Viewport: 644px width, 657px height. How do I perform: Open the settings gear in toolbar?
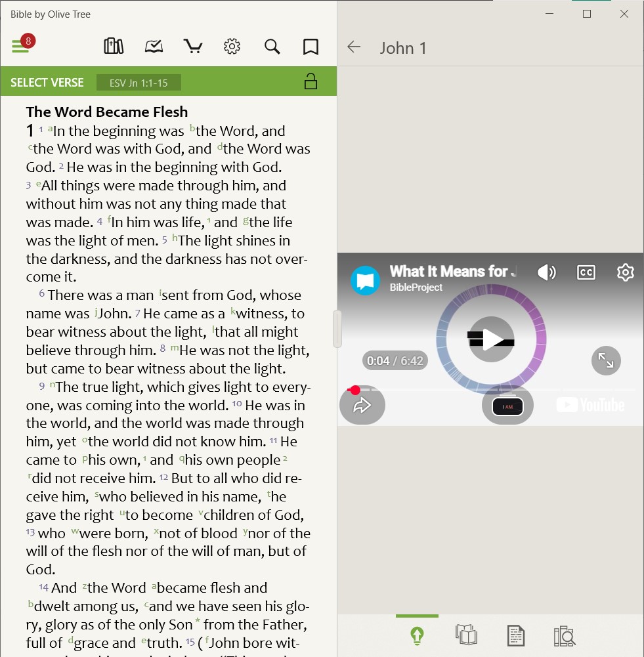point(232,46)
